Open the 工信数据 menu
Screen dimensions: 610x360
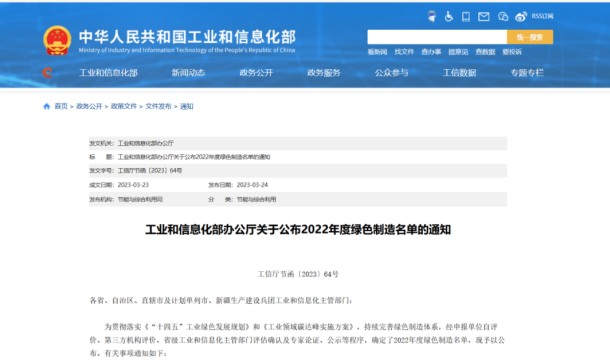click(459, 73)
